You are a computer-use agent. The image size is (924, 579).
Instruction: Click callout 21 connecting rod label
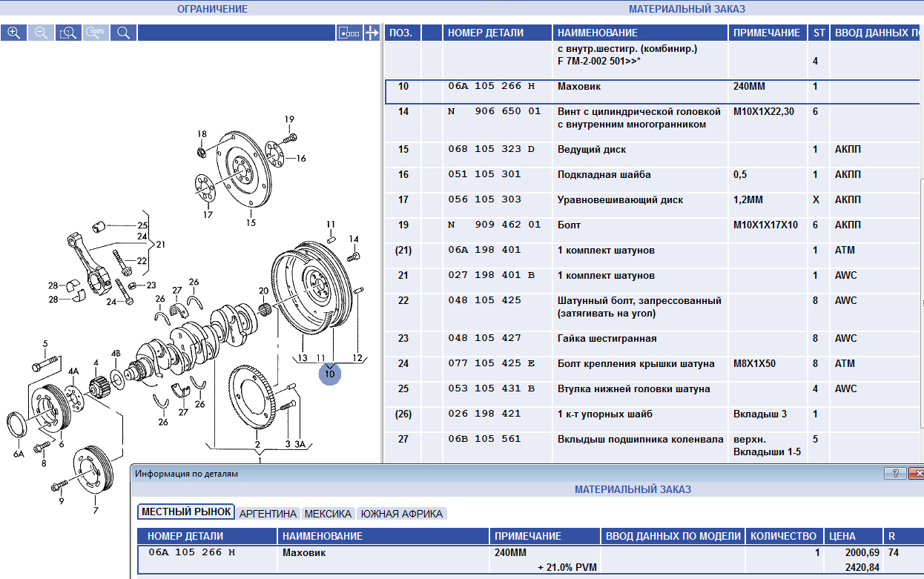tap(160, 244)
